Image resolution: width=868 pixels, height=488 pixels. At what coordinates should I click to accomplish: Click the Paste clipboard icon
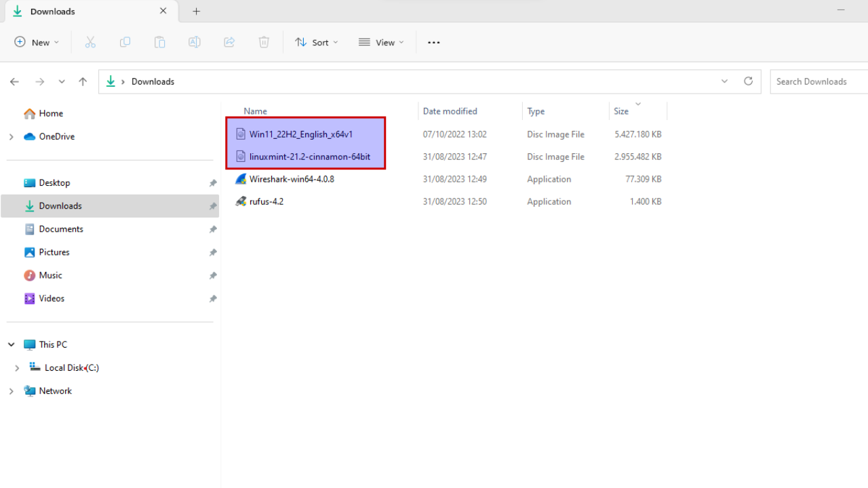159,42
